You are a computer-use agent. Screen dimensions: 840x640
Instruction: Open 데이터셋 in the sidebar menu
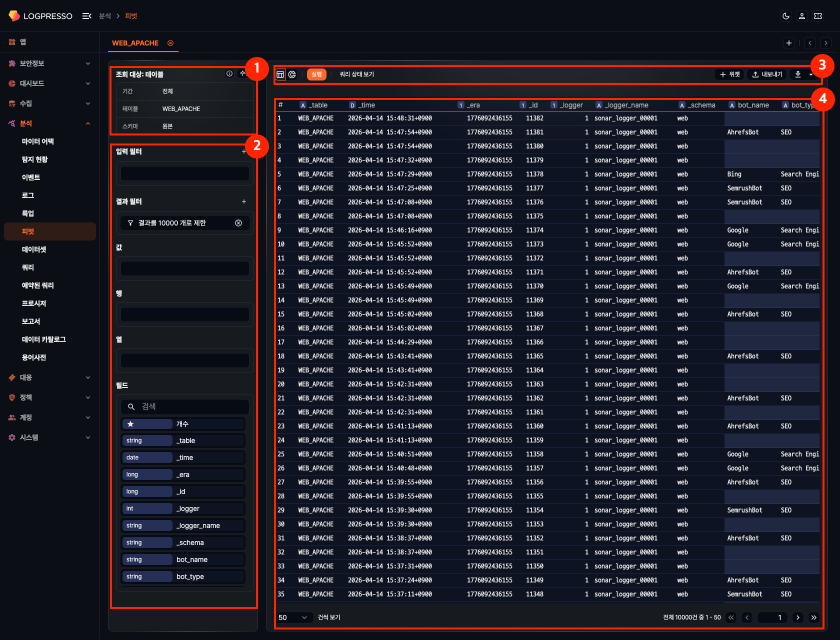click(34, 249)
